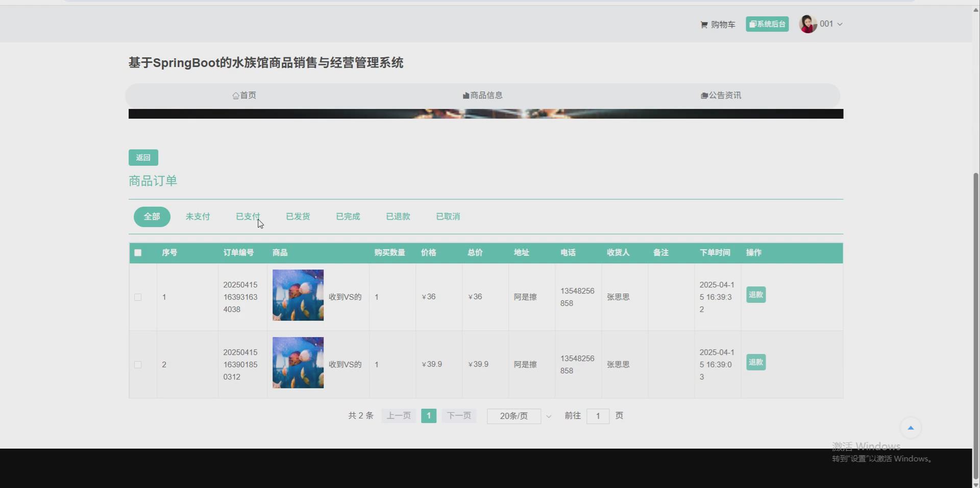This screenshot has width=980, height=488.
Task: Select the 全部 order tab
Action: [x=152, y=216]
